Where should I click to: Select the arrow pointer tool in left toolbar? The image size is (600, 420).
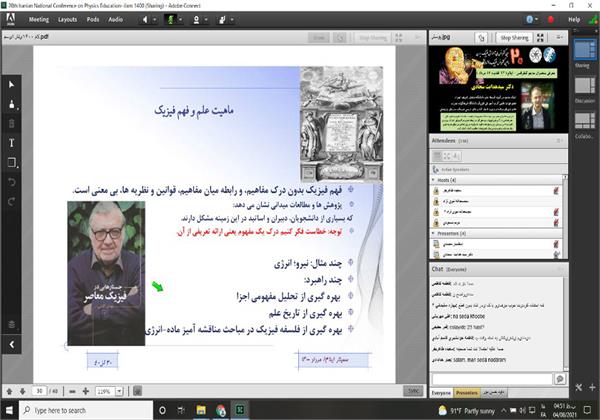tap(11, 85)
